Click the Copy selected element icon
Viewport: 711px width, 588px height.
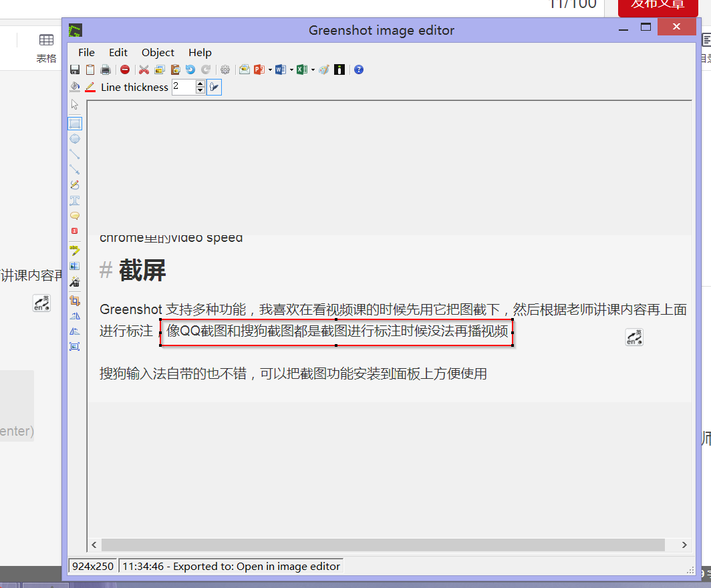[x=160, y=69]
